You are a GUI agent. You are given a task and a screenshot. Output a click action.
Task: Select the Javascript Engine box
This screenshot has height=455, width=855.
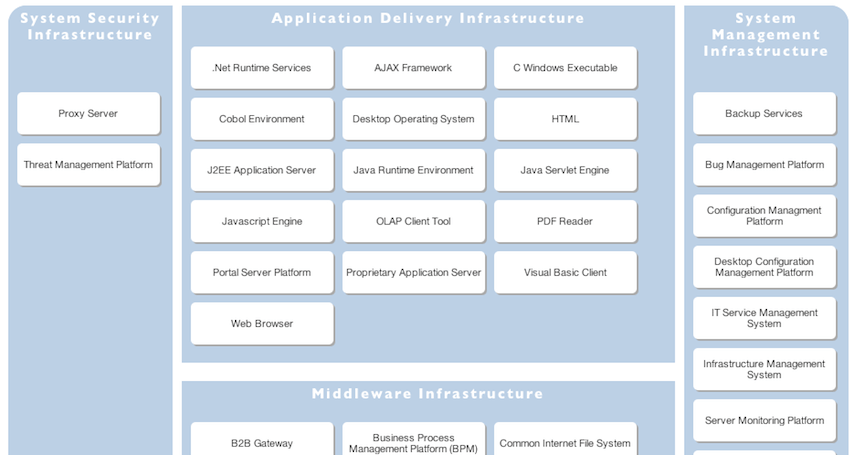tap(262, 221)
